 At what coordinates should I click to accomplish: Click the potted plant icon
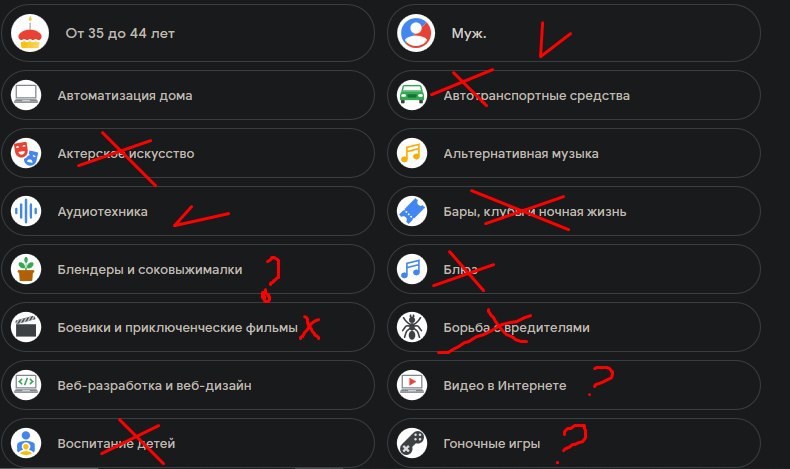click(26, 269)
